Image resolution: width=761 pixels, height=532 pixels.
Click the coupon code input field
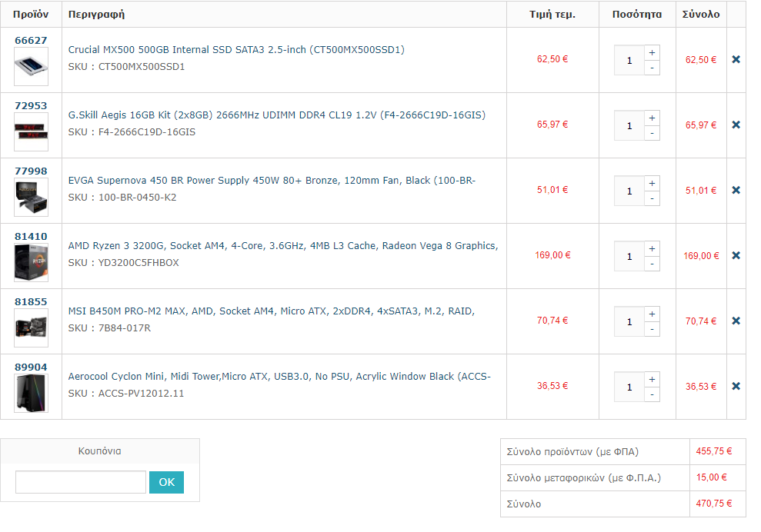point(81,482)
